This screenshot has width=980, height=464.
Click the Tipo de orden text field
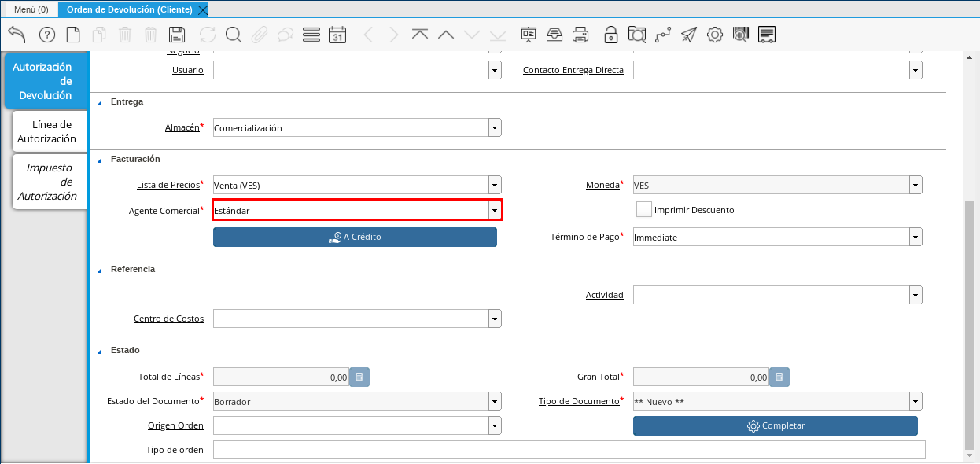(569, 450)
